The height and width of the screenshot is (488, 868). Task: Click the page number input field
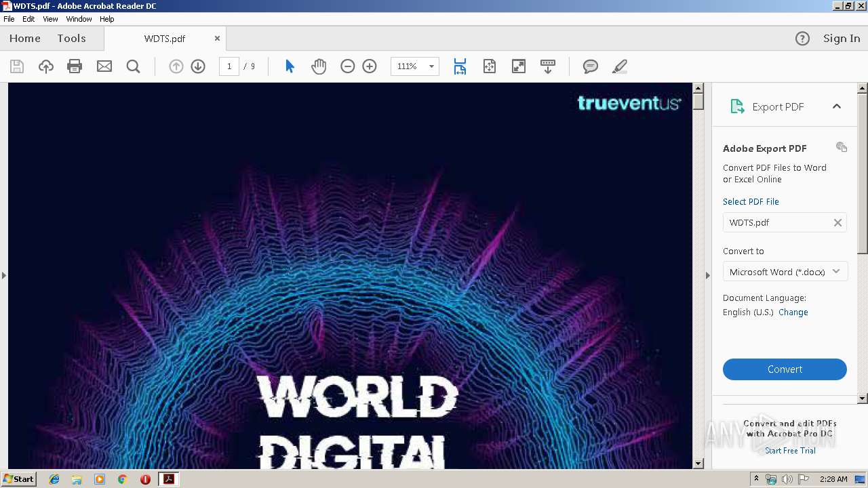(x=229, y=66)
